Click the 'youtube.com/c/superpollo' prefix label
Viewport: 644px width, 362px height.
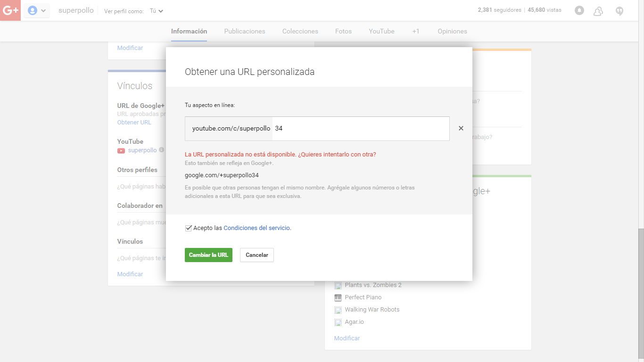pyautogui.click(x=231, y=128)
